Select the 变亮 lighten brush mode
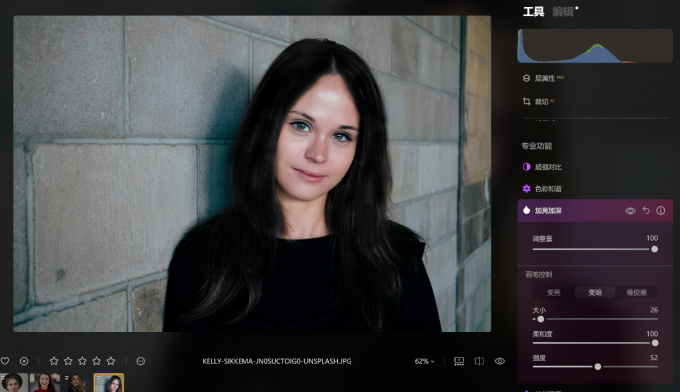 [553, 293]
